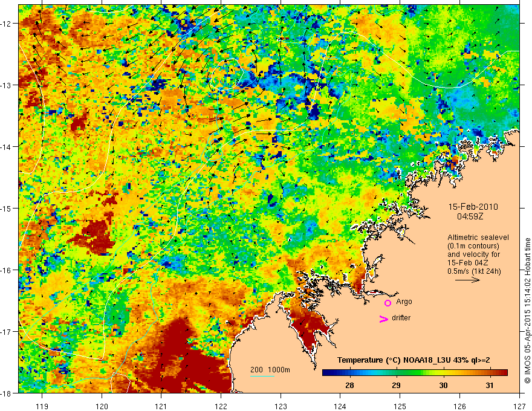
Task: Click the color bar value 28
Action: click(349, 385)
